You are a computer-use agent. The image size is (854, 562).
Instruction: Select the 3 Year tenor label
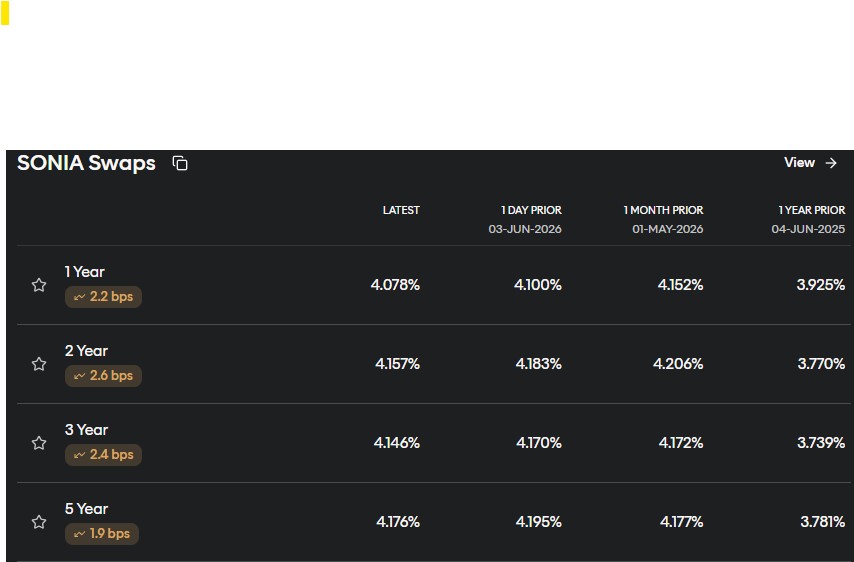click(86, 430)
